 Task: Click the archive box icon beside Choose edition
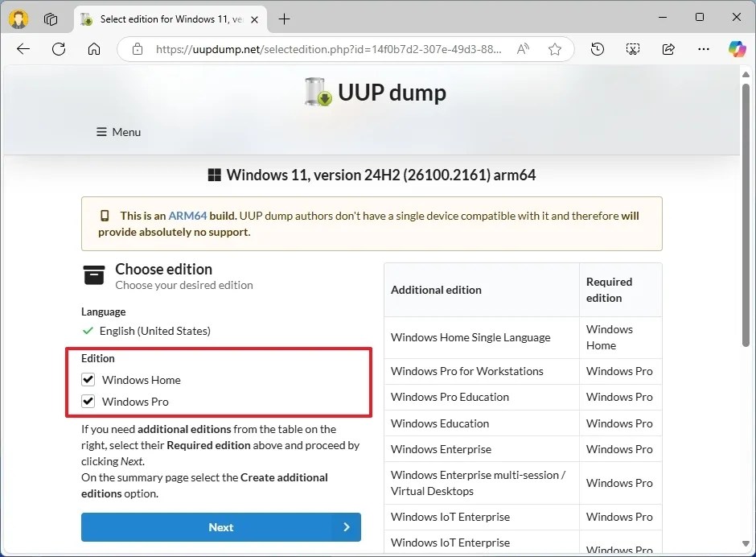pyautogui.click(x=94, y=275)
